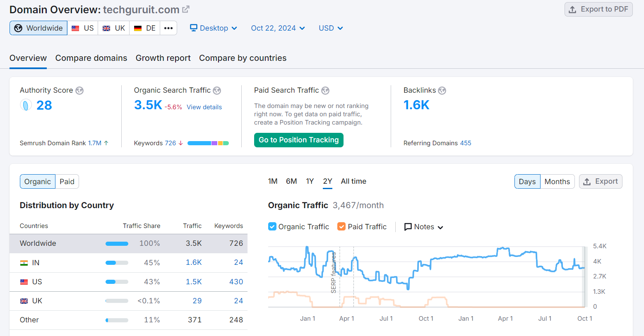The width and height of the screenshot is (644, 336).
Task: Select the All time range
Action: pyautogui.click(x=353, y=181)
